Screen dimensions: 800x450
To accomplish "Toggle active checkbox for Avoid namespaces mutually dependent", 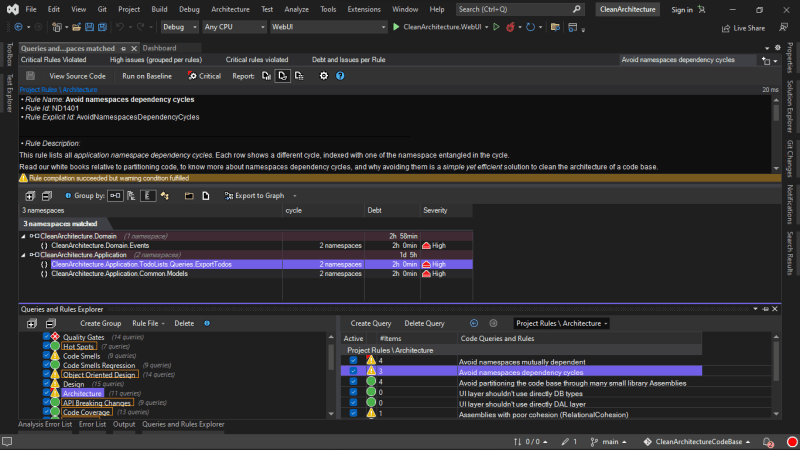I will tap(353, 361).
